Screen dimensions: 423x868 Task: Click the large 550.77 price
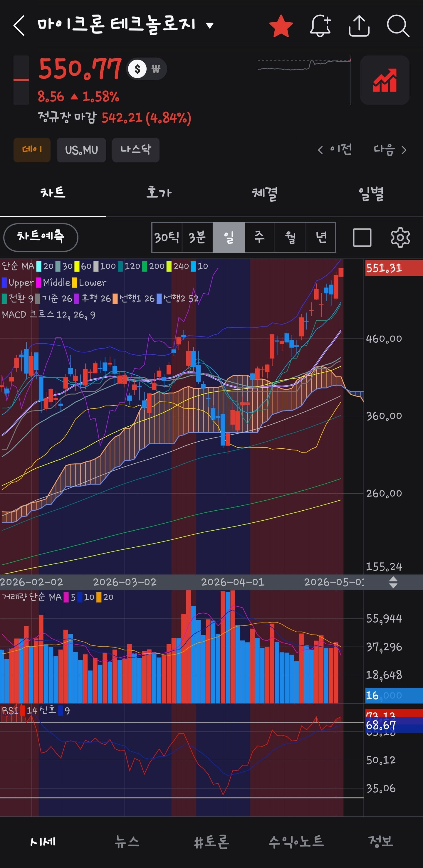coord(80,69)
